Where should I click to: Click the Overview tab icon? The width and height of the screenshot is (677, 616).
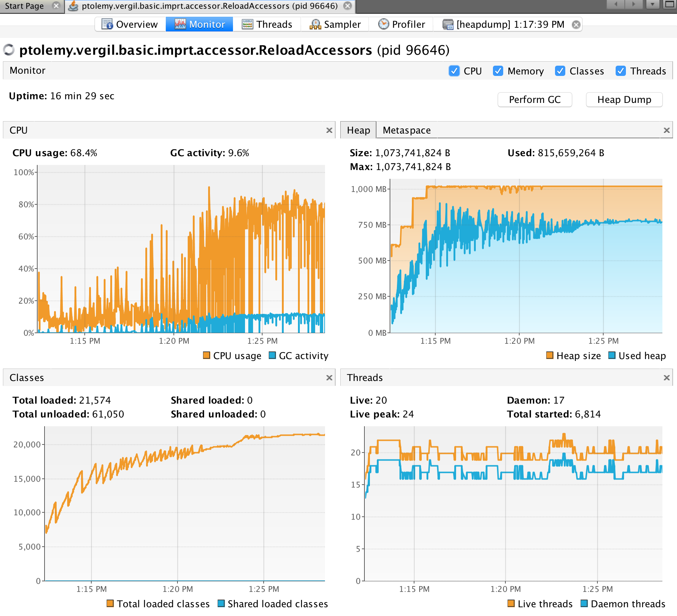[x=107, y=24]
